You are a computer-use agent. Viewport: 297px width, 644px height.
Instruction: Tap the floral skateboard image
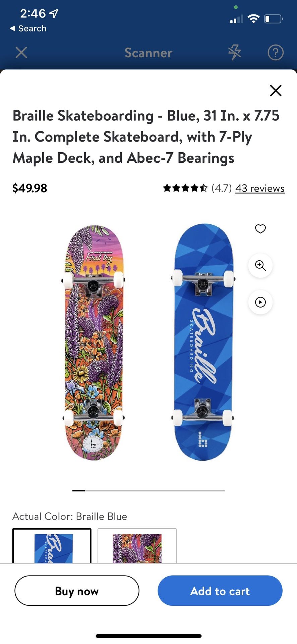94,343
